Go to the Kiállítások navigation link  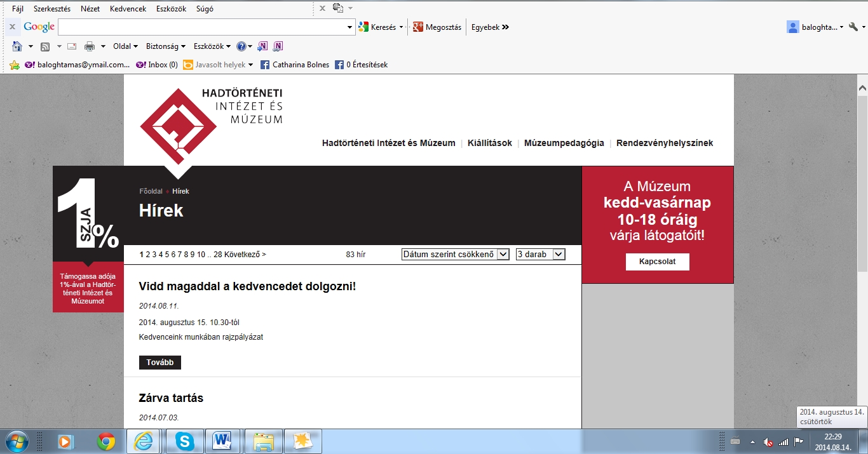(490, 144)
